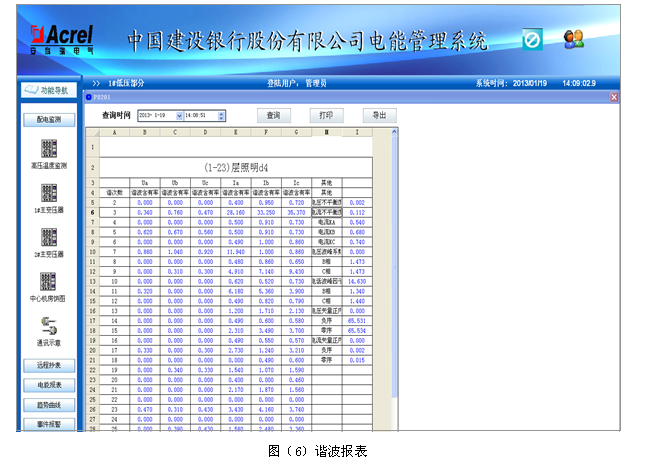Click cell value 14.630 in column I
This screenshot has width=672, height=464.
coord(357,281)
